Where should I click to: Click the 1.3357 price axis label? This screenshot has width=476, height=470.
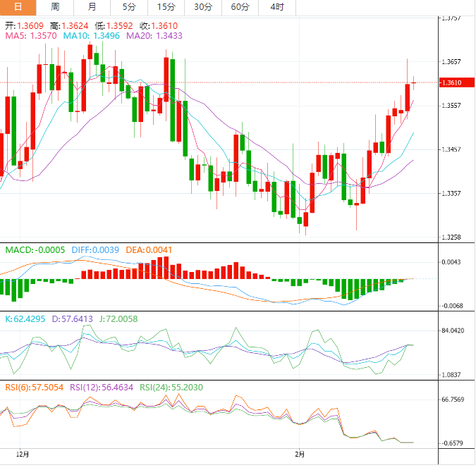pyautogui.click(x=451, y=193)
